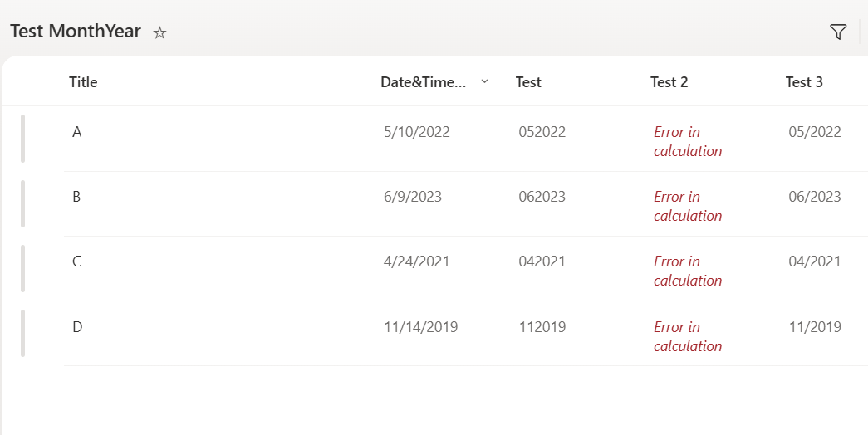Click Test value 062023
Screen dimensions: 868x435
pyautogui.click(x=542, y=197)
